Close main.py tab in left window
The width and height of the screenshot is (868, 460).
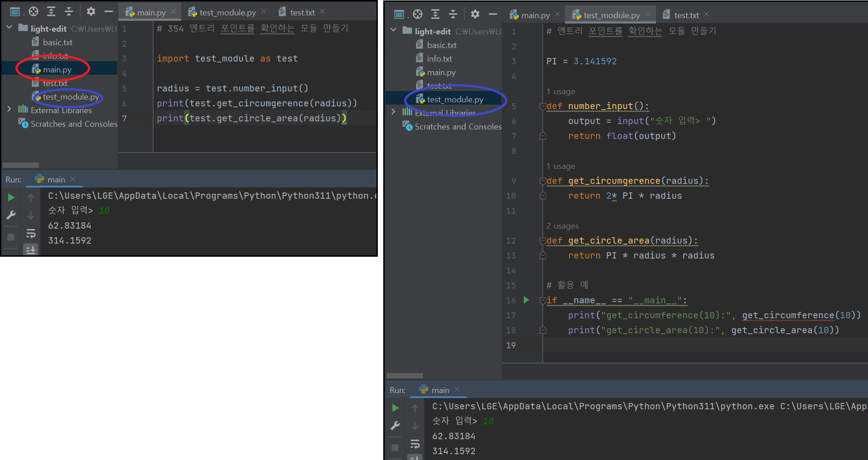pos(174,12)
